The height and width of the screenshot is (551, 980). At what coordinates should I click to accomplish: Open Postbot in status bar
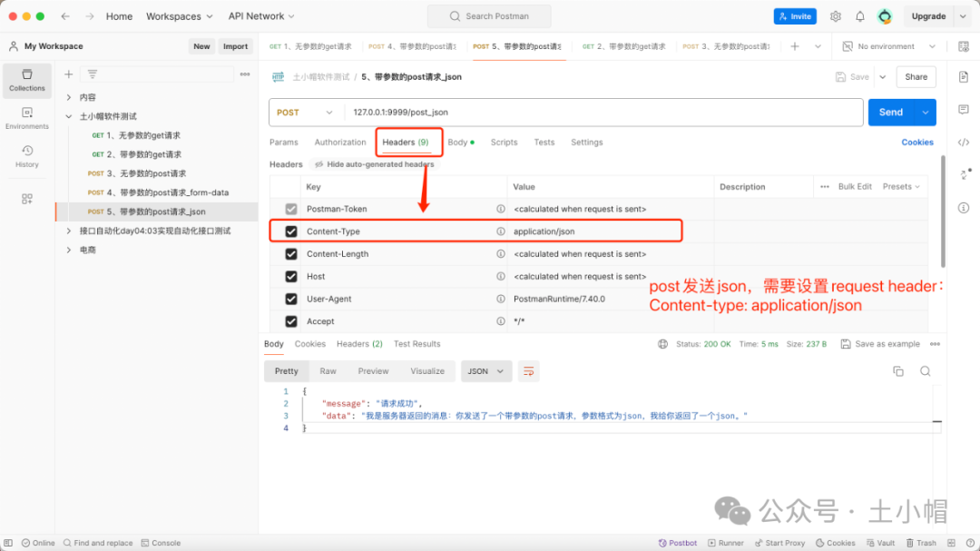tap(678, 543)
